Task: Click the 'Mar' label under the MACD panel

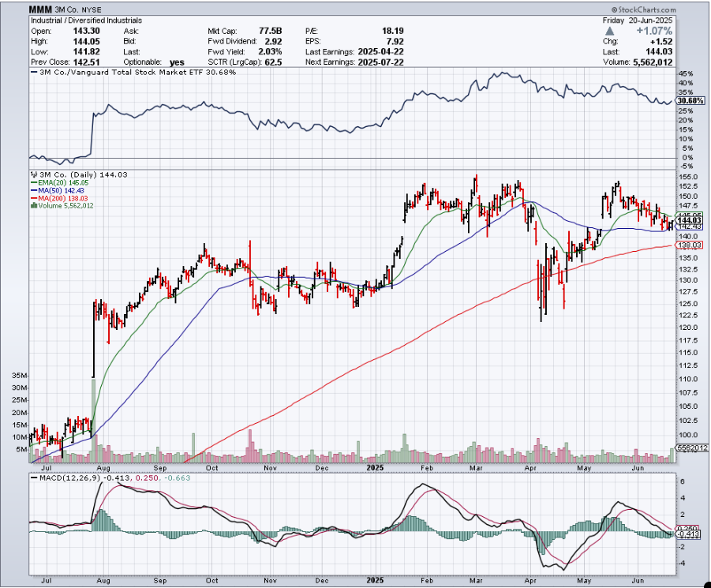Action: pyautogui.click(x=475, y=580)
